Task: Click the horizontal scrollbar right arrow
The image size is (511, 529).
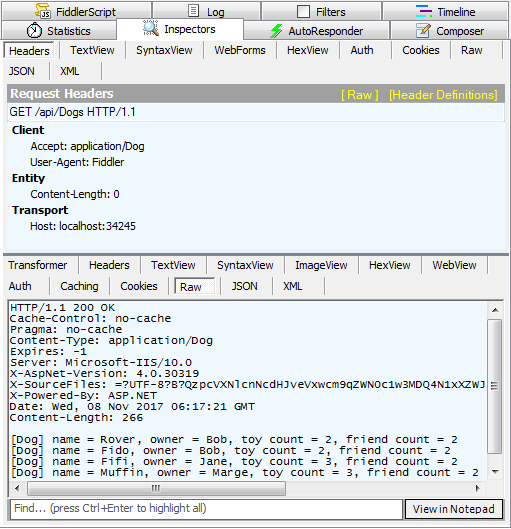Action: [x=477, y=488]
